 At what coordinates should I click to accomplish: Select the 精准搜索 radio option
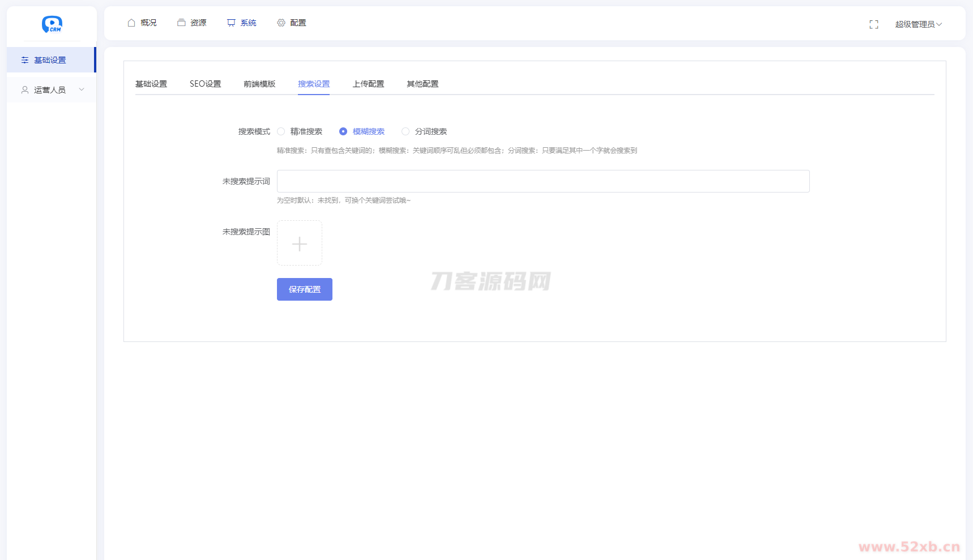coord(281,131)
